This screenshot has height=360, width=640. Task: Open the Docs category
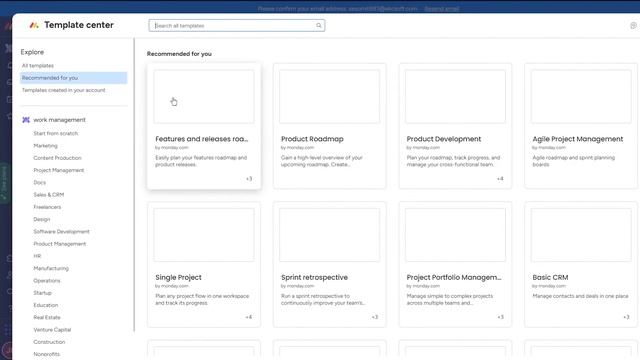coord(40,182)
